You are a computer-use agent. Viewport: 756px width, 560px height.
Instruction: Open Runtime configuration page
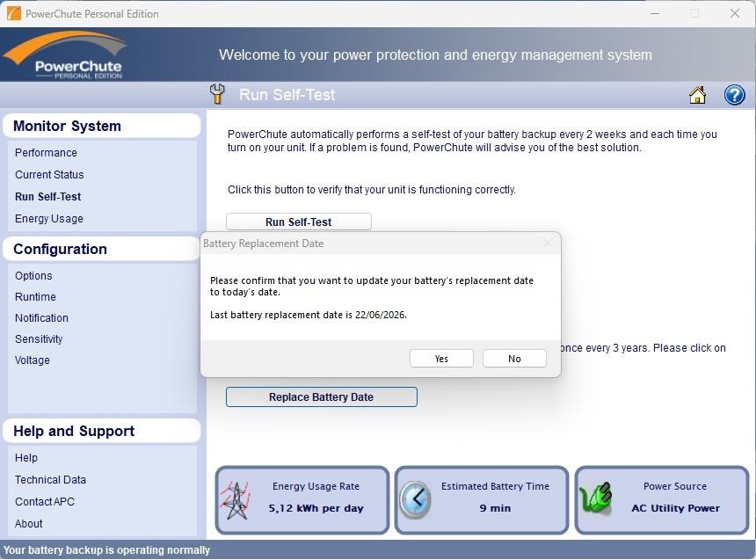35,296
